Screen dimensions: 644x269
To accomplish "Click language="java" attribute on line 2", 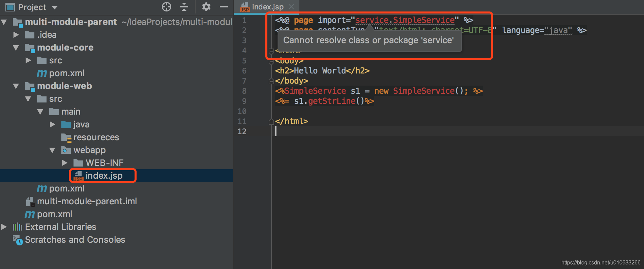I will pos(537,30).
